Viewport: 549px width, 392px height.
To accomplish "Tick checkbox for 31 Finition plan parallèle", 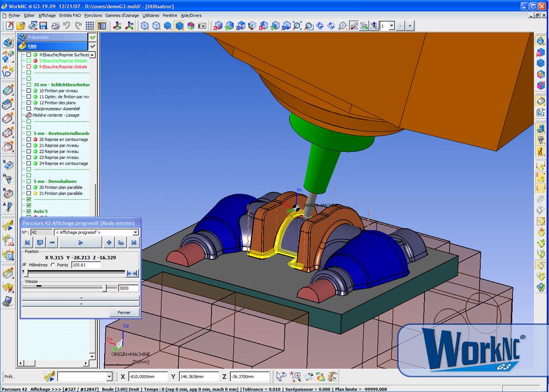I will pyautogui.click(x=29, y=193).
